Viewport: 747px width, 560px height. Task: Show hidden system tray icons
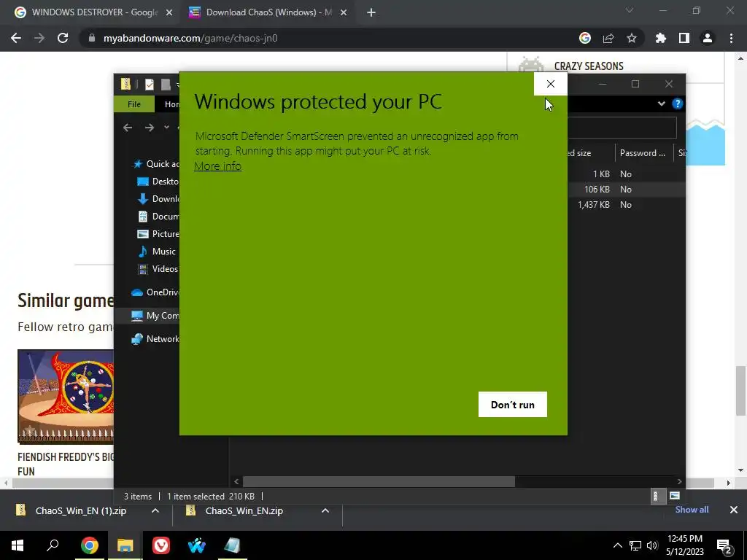617,545
